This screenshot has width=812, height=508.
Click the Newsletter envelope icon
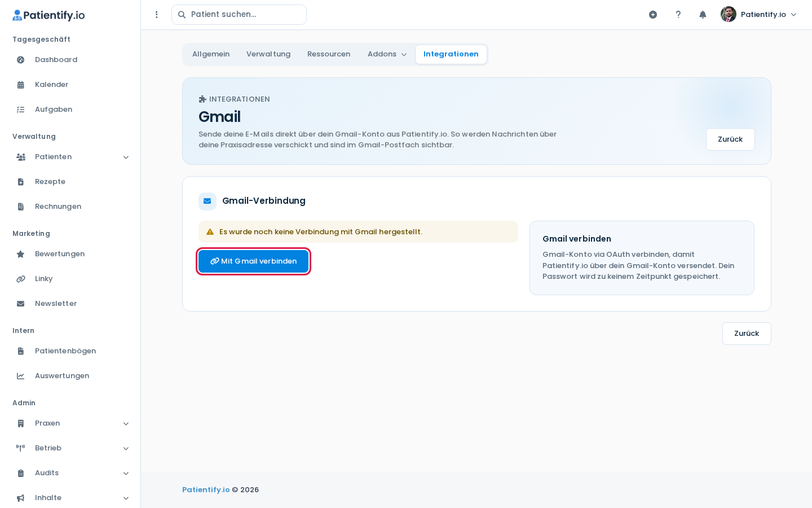pos(21,304)
